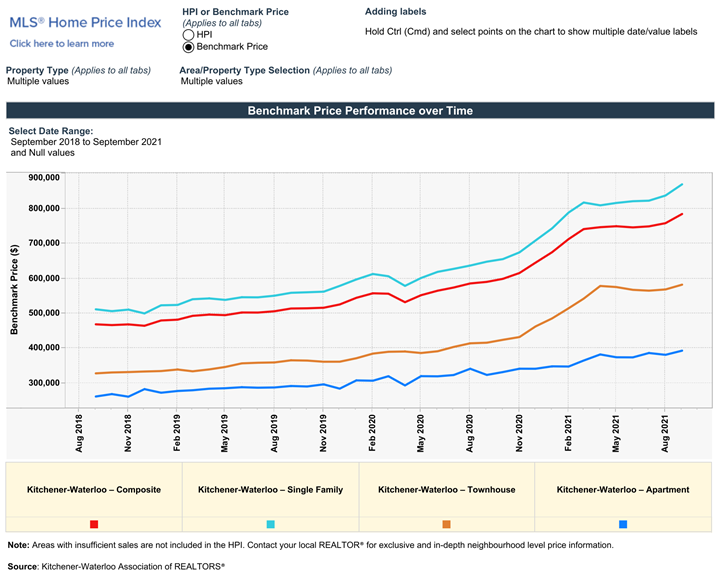Select 'Kitchener-Waterloo – Townhouse' legend label
Screen dimensions: 720x576
446,490
